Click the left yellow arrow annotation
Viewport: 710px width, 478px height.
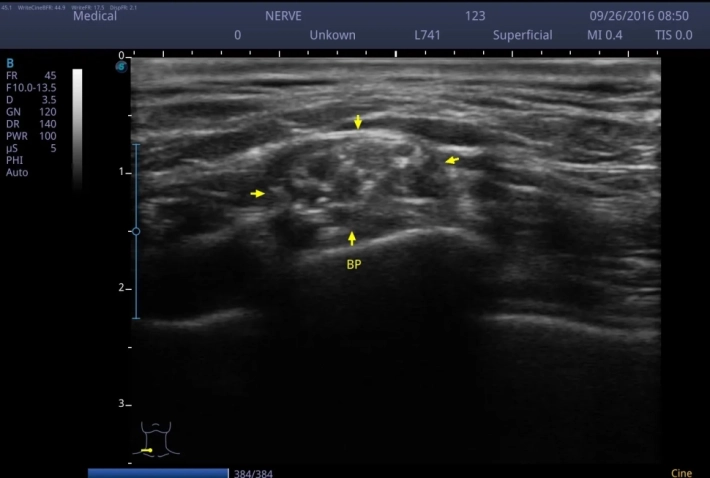pos(258,193)
